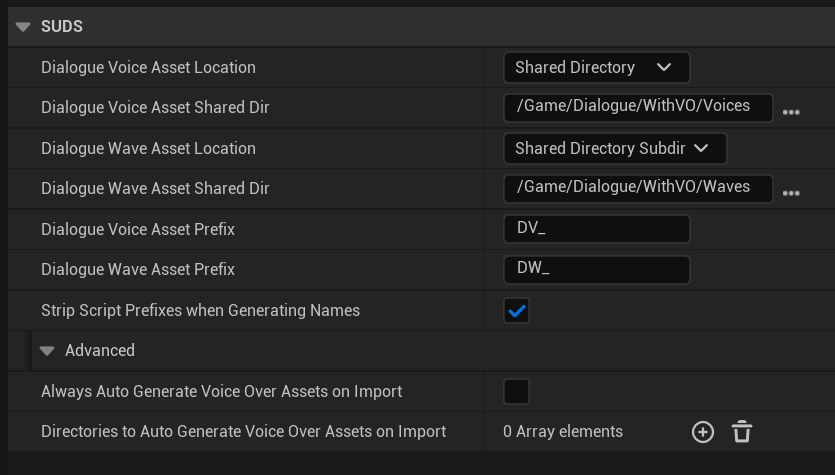The height and width of the screenshot is (475, 835).
Task: Select the Dialogue Wave Asset Shared Dir label
Action: 155,189
